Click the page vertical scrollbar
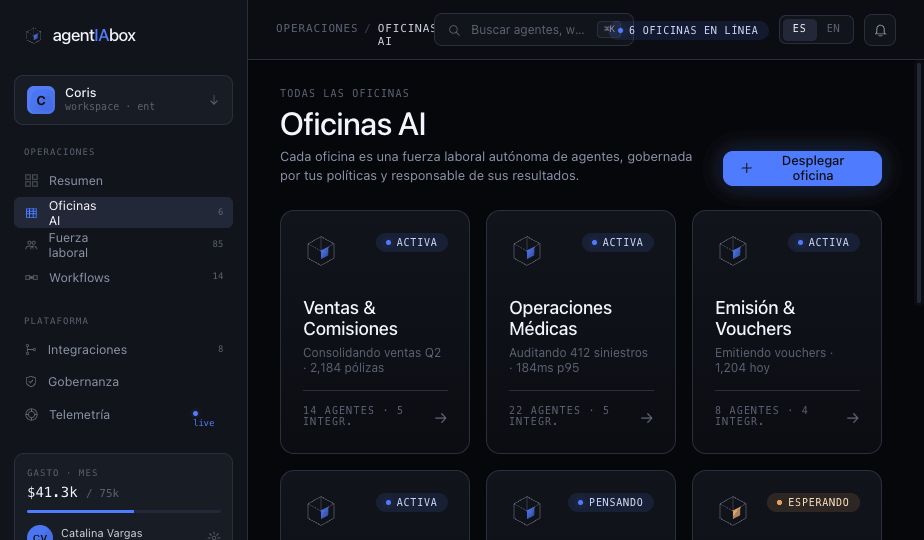This screenshot has height=540, width=924. [x=919, y=183]
